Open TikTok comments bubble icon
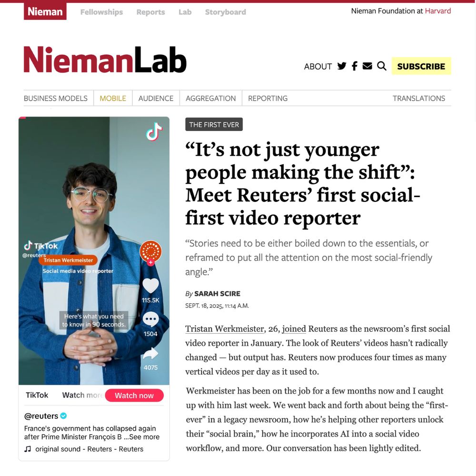Image resolution: width=476 pixels, height=476 pixels. point(150,319)
